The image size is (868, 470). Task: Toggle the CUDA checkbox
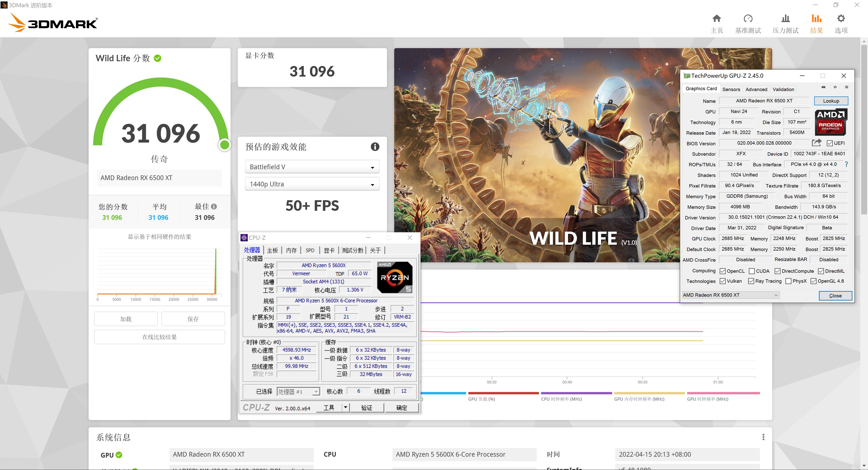point(752,271)
